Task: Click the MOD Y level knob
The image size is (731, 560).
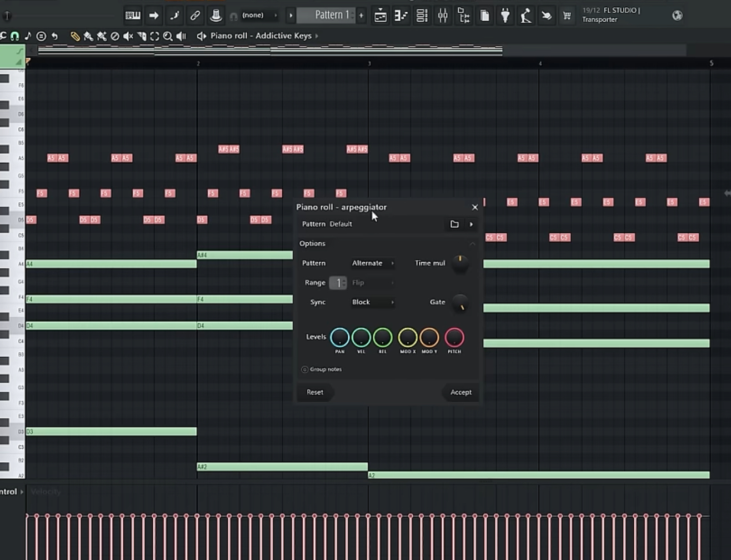Action: point(429,337)
